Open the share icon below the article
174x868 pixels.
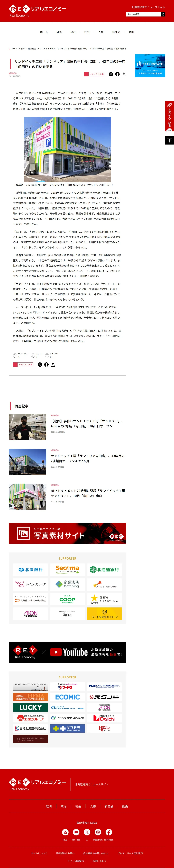(x=53, y=365)
